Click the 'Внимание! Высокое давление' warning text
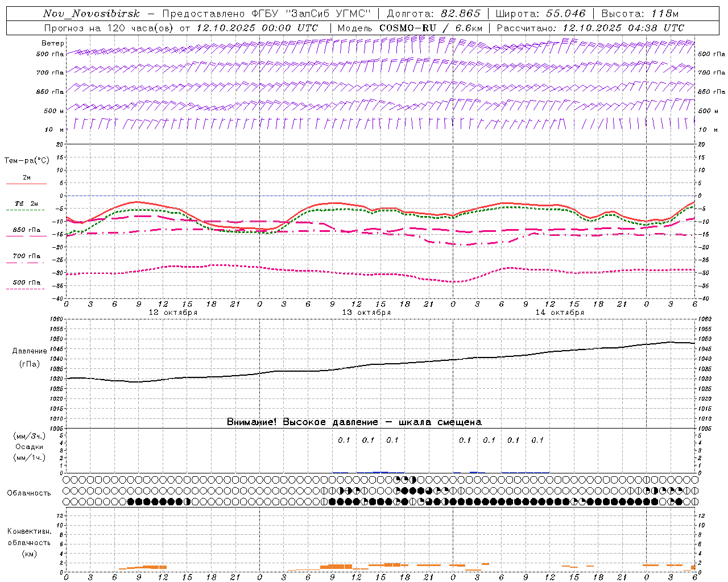The height and width of the screenshot is (582, 728). click(302, 422)
